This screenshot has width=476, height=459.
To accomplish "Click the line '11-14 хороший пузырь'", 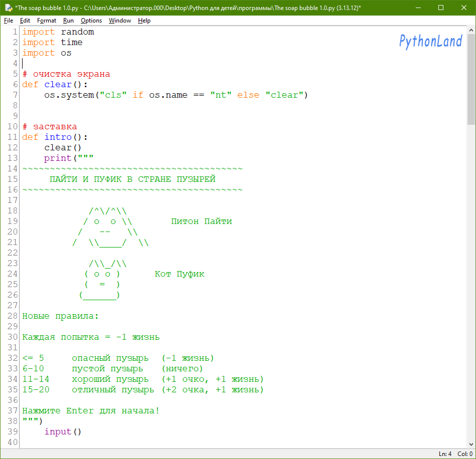I will tap(143, 379).
